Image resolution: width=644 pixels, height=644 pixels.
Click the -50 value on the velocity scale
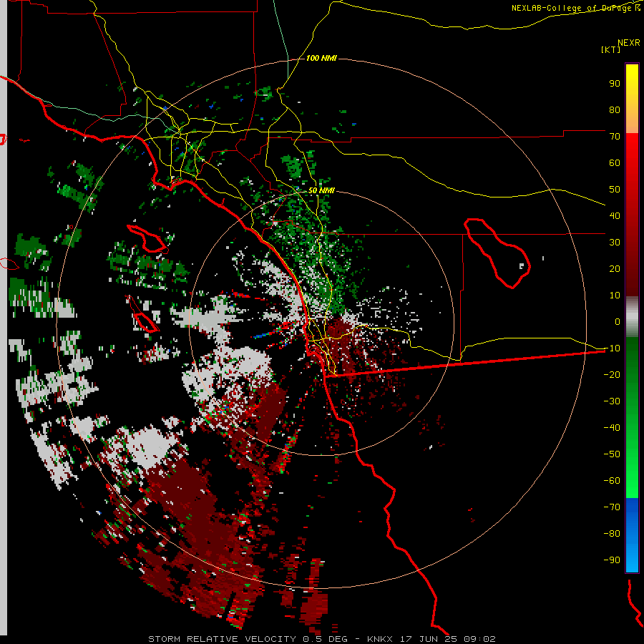click(x=612, y=454)
